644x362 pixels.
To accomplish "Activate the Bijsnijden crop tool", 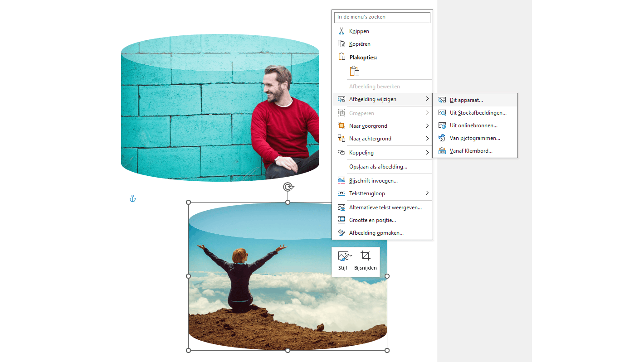I will [366, 261].
